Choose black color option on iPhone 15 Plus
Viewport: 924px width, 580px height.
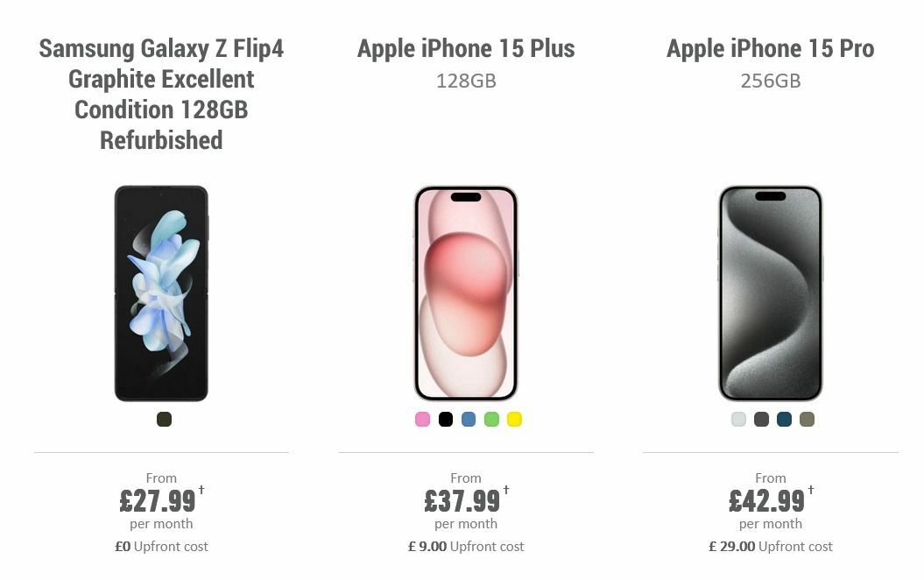coord(444,419)
